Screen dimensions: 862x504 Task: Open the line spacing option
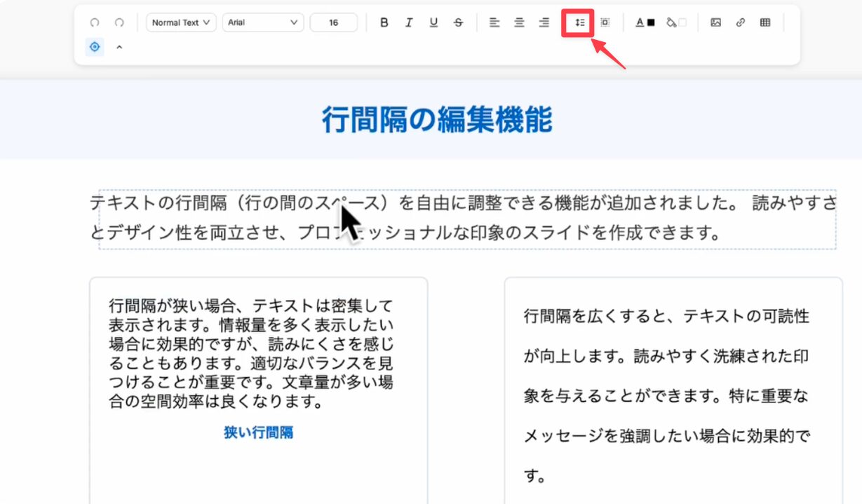(579, 22)
